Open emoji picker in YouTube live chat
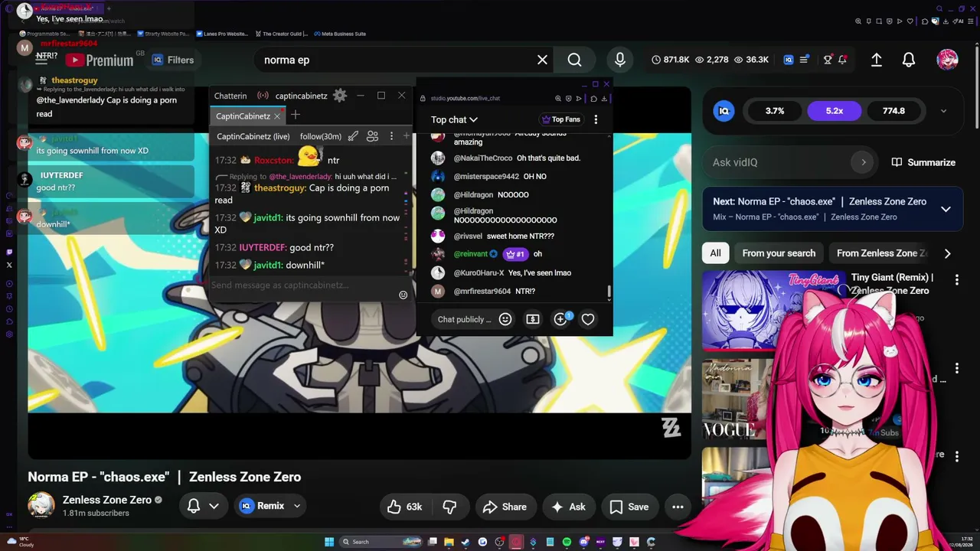This screenshot has width=980, height=551. tap(505, 319)
